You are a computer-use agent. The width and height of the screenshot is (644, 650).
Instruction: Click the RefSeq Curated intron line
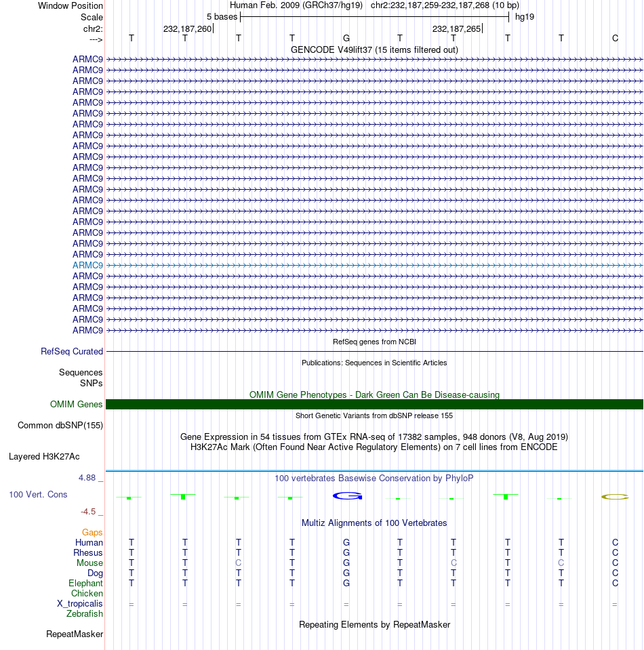[374, 352]
